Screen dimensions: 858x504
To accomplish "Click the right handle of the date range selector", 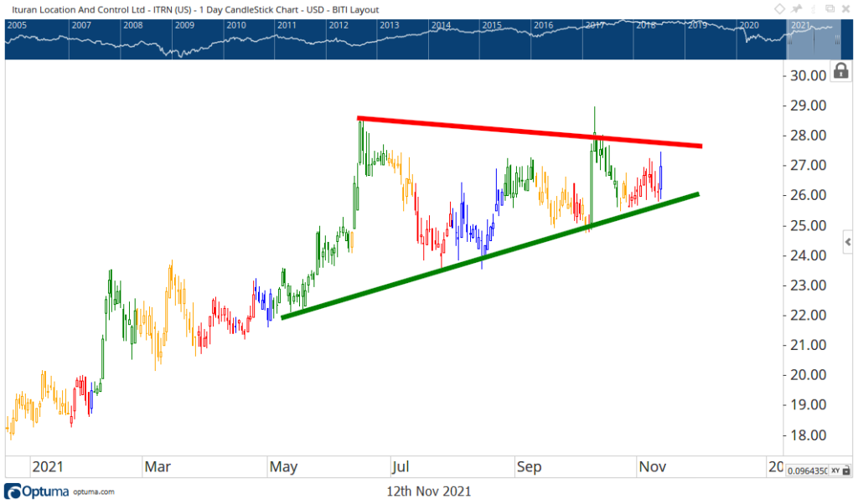I will click(837, 39).
